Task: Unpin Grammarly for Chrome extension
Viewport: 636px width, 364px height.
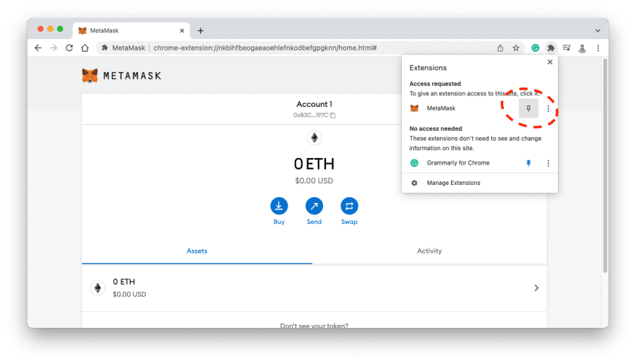Action: pyautogui.click(x=528, y=163)
